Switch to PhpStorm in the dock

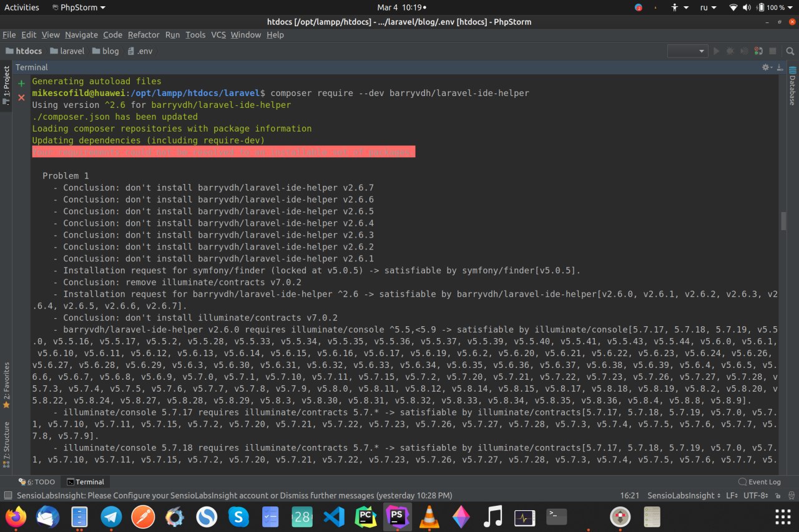tap(398, 516)
